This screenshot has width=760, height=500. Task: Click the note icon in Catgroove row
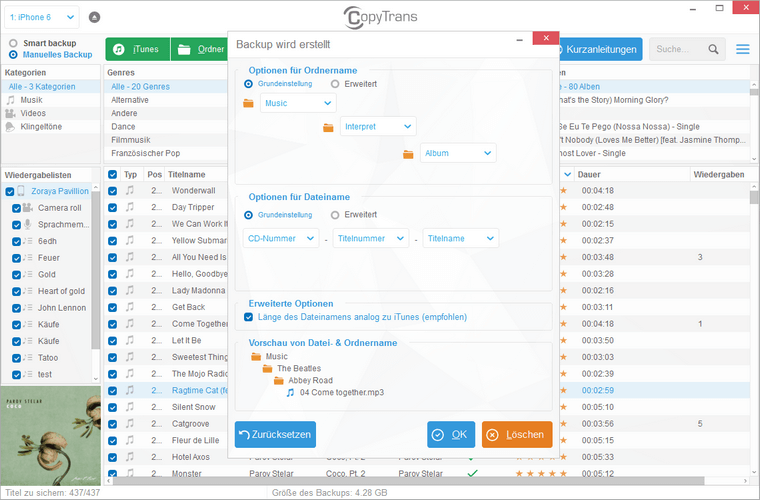(129, 423)
